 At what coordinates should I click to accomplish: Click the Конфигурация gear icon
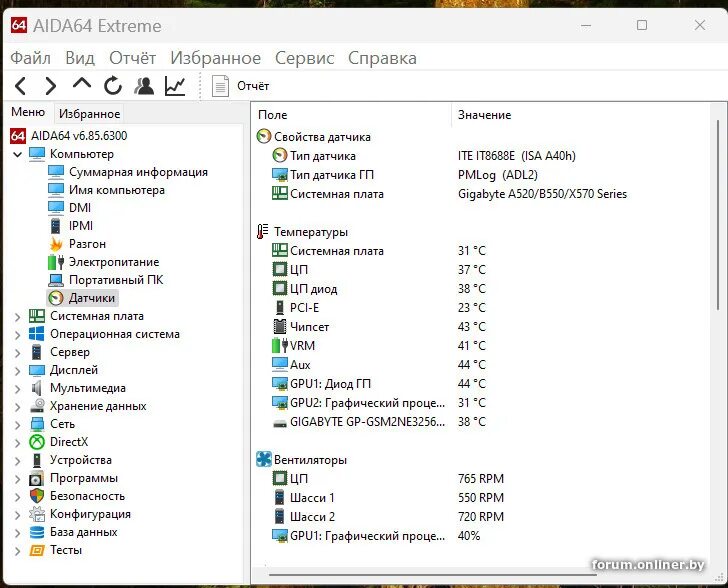pyautogui.click(x=37, y=514)
